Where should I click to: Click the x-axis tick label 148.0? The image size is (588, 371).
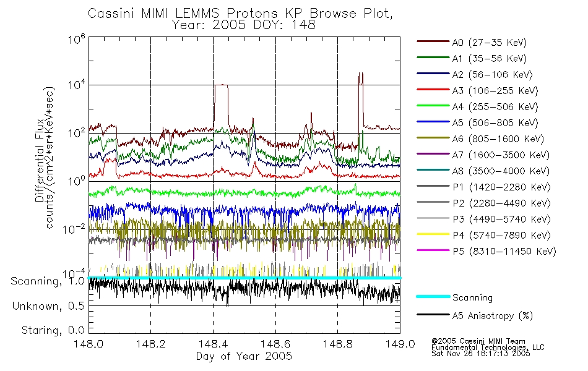(88, 344)
